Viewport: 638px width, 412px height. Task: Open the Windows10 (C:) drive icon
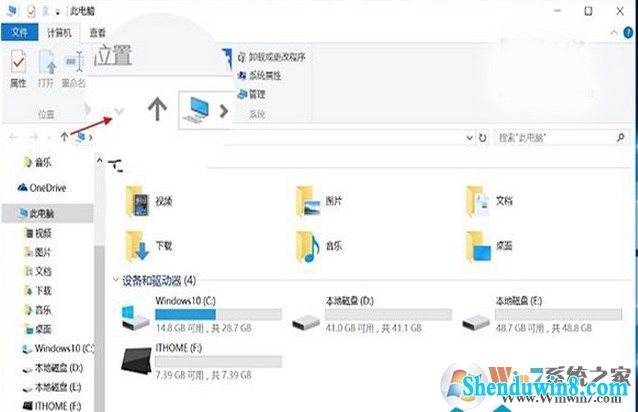click(x=135, y=317)
